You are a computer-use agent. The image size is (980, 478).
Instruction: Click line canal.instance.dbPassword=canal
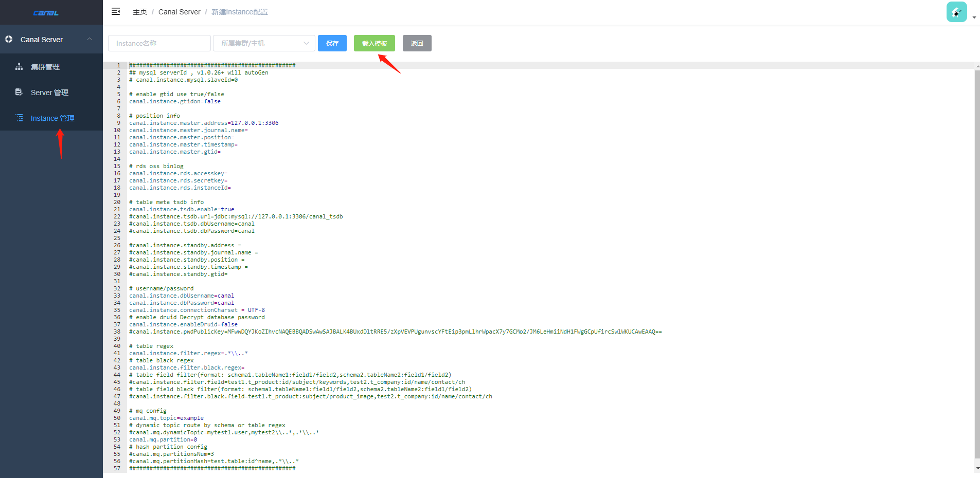[182, 303]
